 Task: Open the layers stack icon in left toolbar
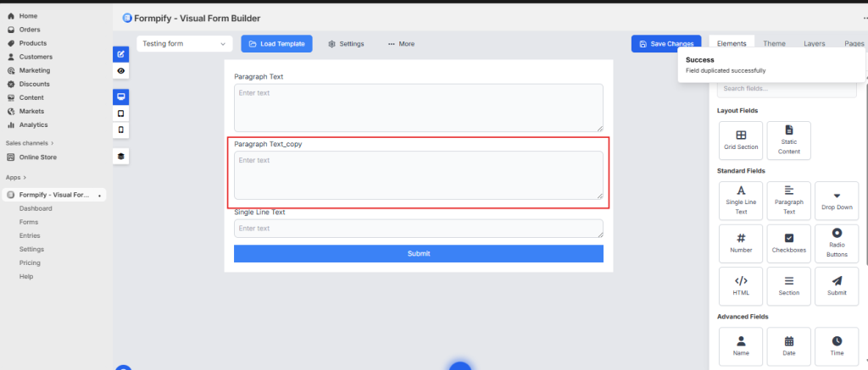(120, 156)
